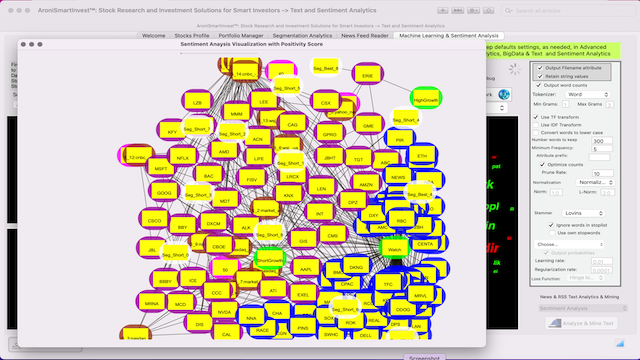The image size is (640, 360).
Task: Enable Convert words to lower case
Action: point(536,133)
